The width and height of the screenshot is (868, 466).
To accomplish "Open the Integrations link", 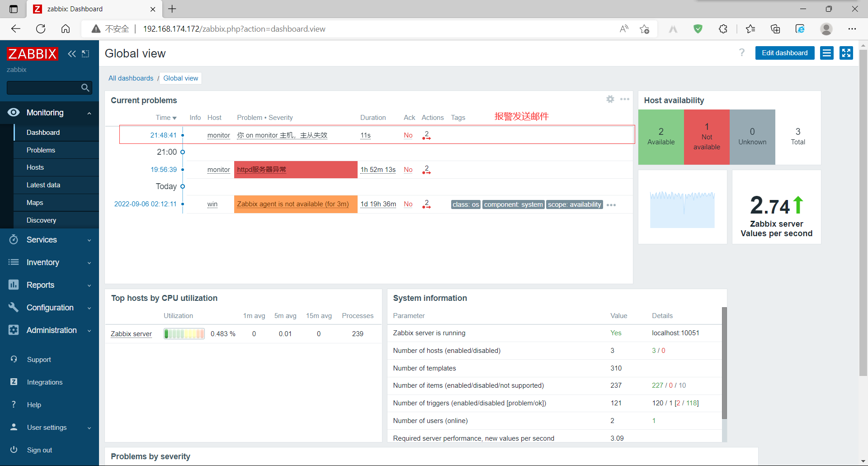I will click(45, 382).
